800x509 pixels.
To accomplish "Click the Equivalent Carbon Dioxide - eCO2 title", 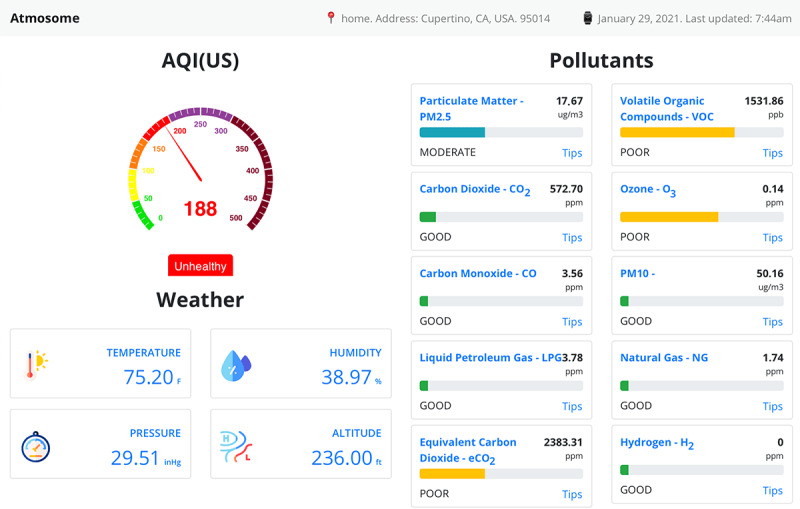I will click(468, 450).
